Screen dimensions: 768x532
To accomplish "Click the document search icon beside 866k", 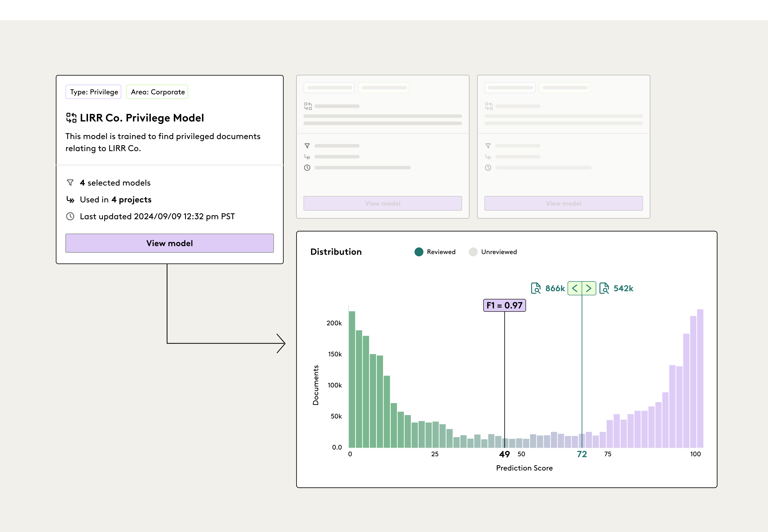I will click(536, 288).
